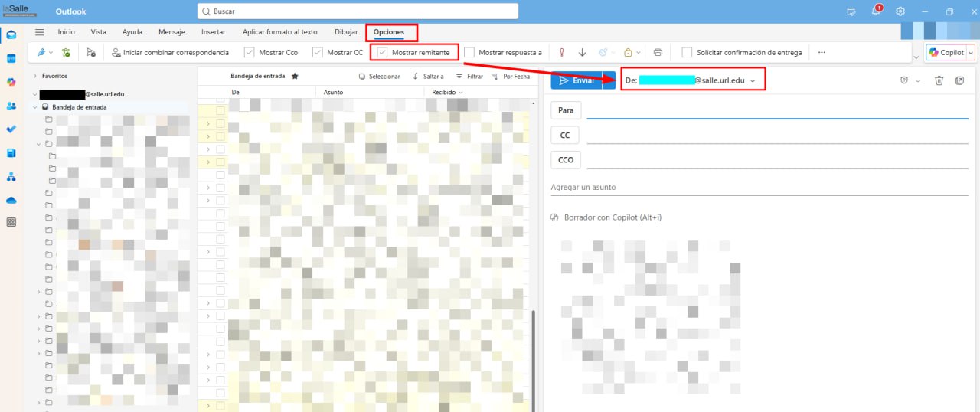Click Iniciar combinar correspondencia
The height and width of the screenshot is (412, 980).
[x=170, y=53]
